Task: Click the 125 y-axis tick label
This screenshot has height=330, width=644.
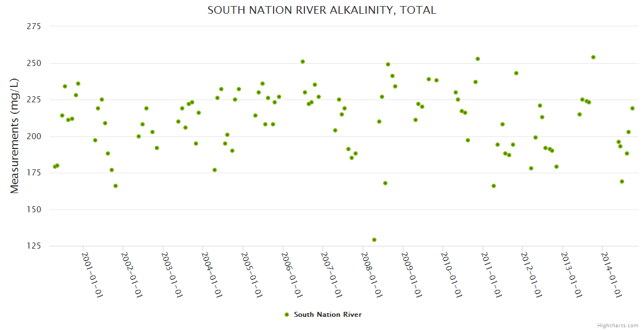Action: (35, 246)
